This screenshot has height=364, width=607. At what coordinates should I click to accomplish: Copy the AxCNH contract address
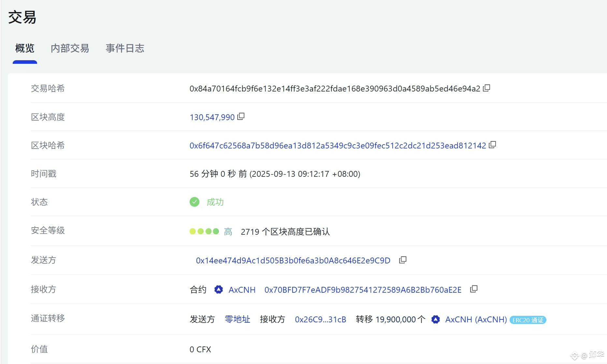point(474,289)
